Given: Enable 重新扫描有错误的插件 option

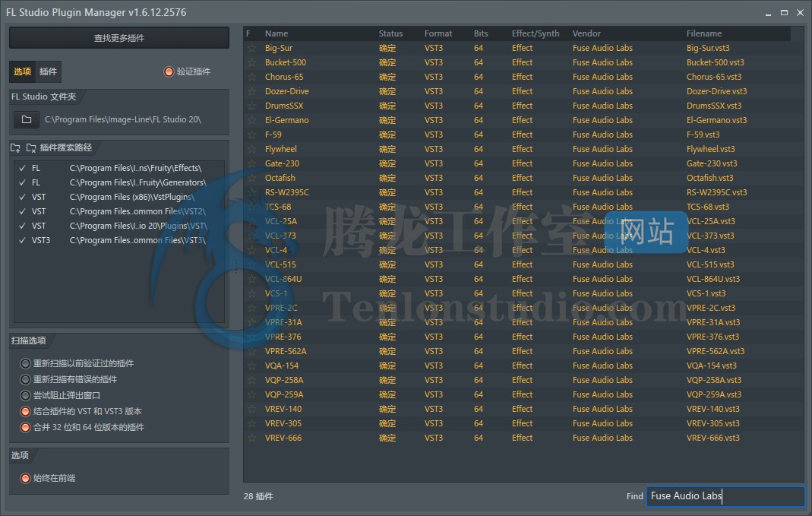Looking at the screenshot, I should click(x=25, y=379).
